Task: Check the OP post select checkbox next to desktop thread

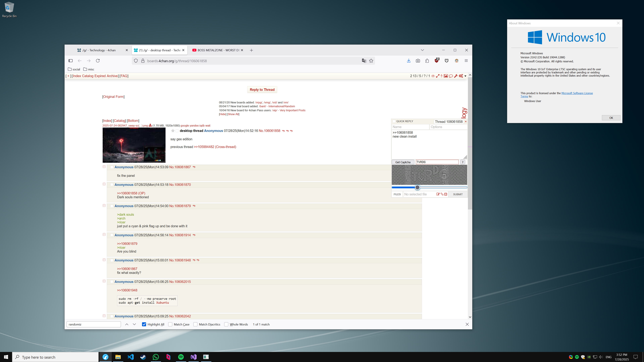Action: [177, 131]
